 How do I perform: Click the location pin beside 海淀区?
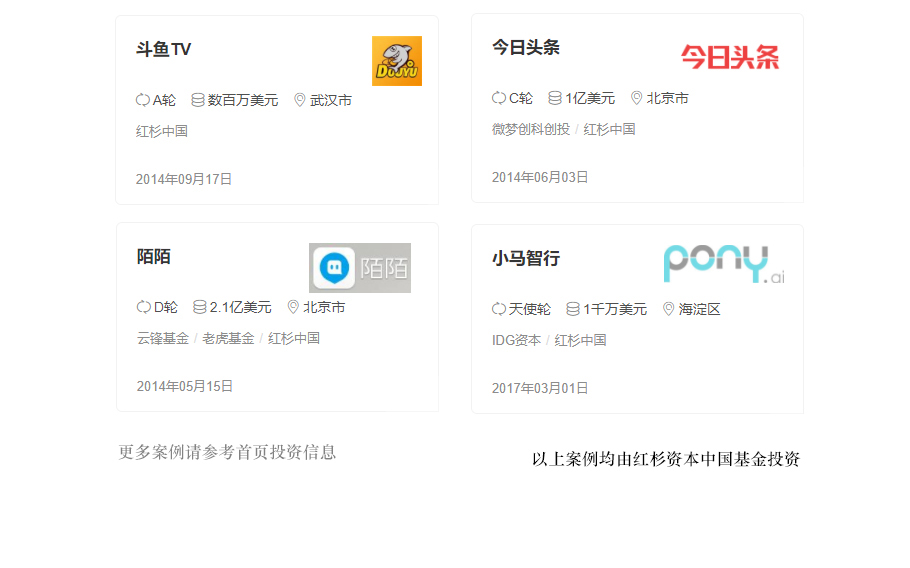(x=669, y=309)
